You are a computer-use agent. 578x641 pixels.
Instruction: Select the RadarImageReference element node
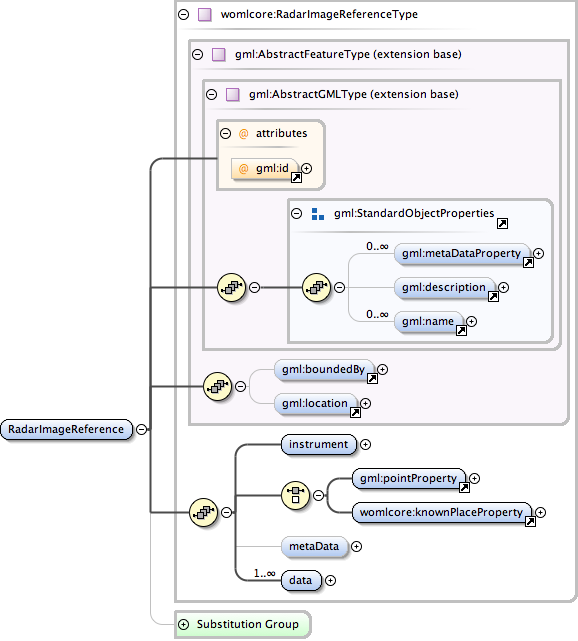(x=67, y=429)
